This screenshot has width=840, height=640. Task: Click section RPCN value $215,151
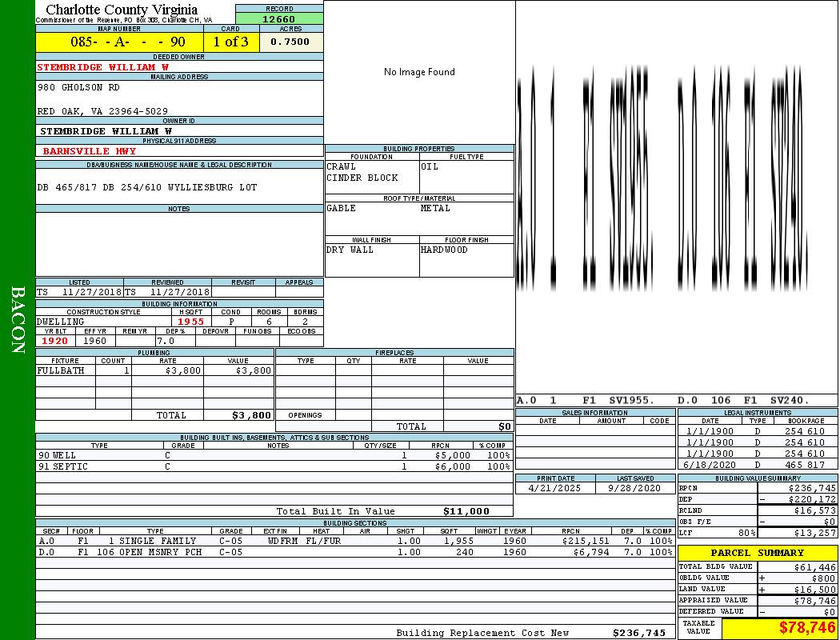pyautogui.click(x=586, y=541)
